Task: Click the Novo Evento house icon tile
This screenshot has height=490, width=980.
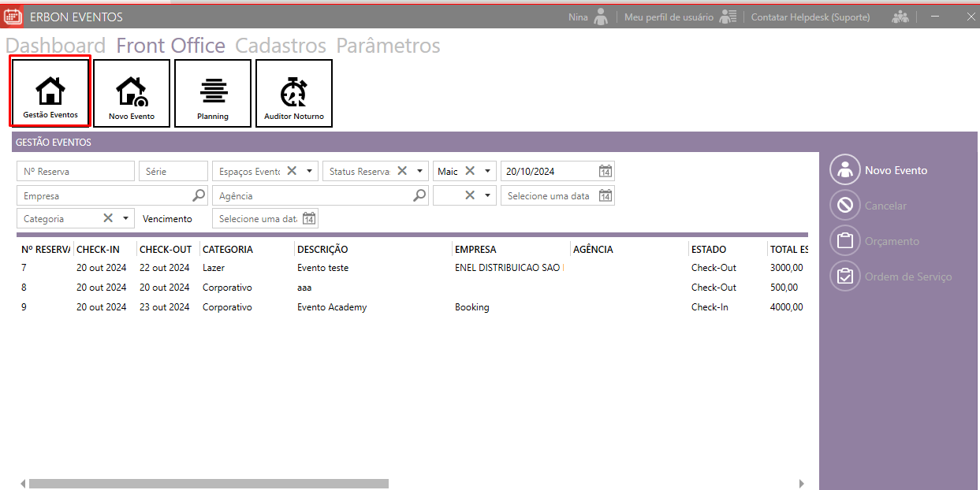Action: [x=132, y=93]
